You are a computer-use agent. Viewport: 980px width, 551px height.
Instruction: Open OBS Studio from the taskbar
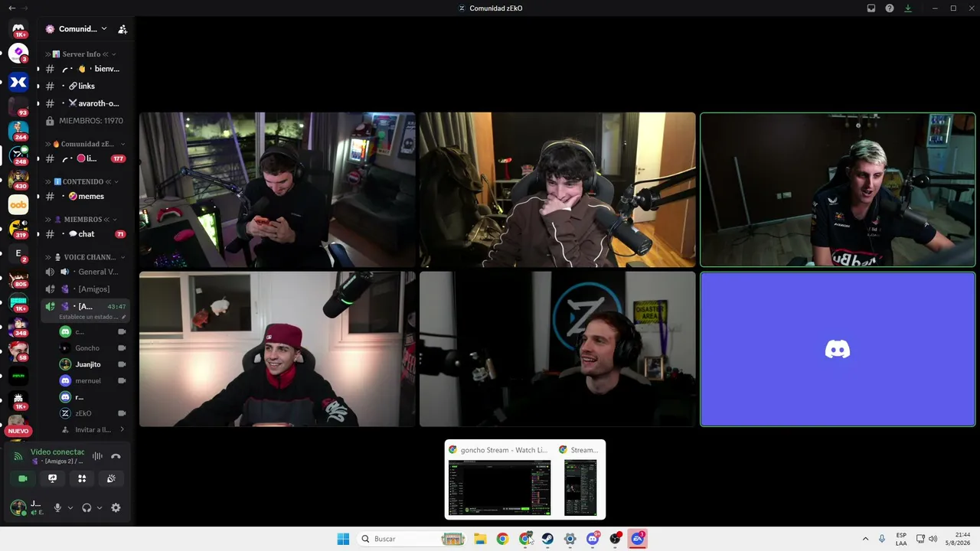coord(615,539)
